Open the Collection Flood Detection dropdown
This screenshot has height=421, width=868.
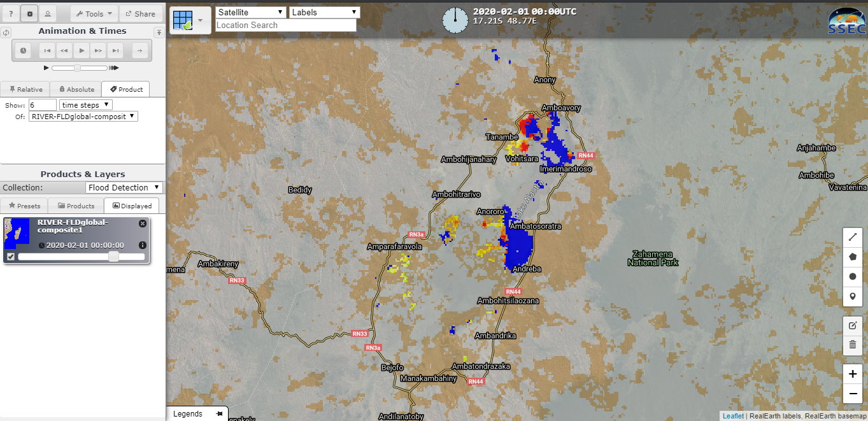(x=124, y=187)
